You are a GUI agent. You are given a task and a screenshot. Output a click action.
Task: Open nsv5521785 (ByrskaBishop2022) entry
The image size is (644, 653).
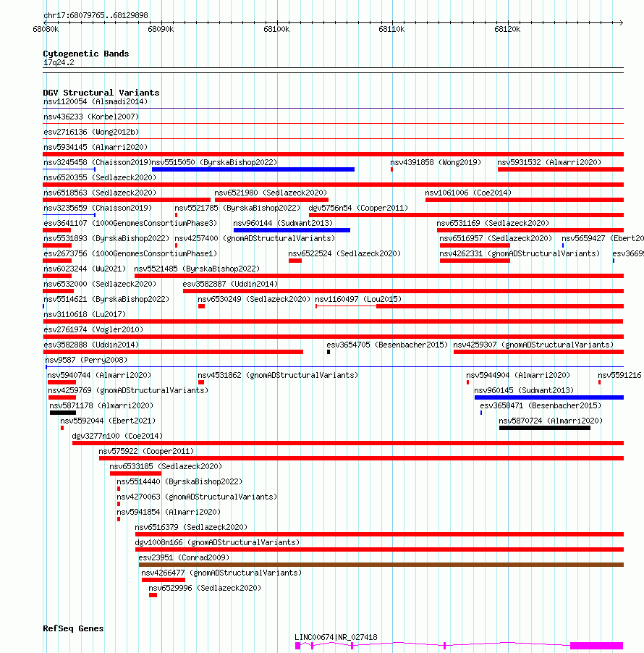click(x=237, y=208)
